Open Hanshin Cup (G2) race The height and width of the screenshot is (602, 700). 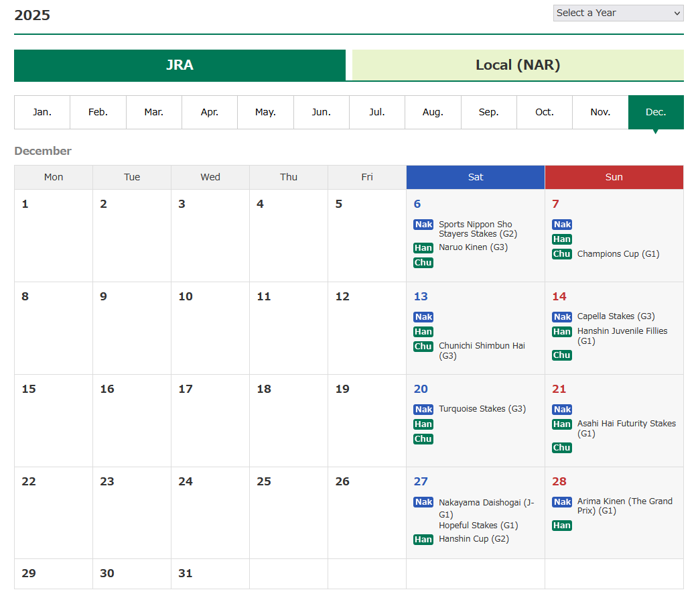(x=474, y=539)
